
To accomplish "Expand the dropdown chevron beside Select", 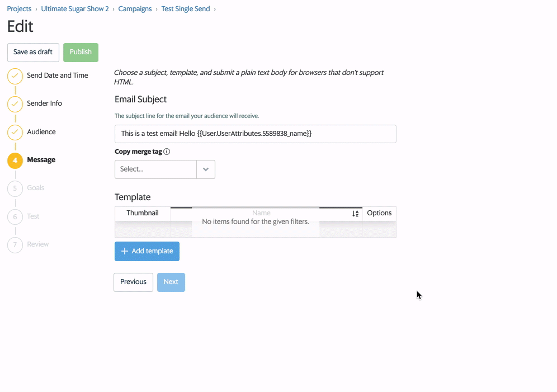I will coord(205,169).
